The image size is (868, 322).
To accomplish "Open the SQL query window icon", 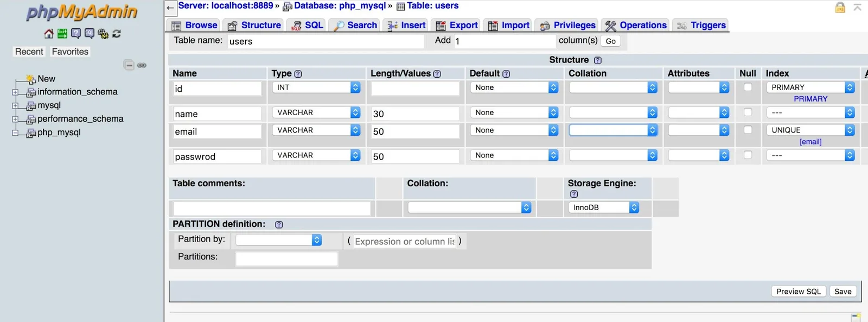I will [90, 34].
